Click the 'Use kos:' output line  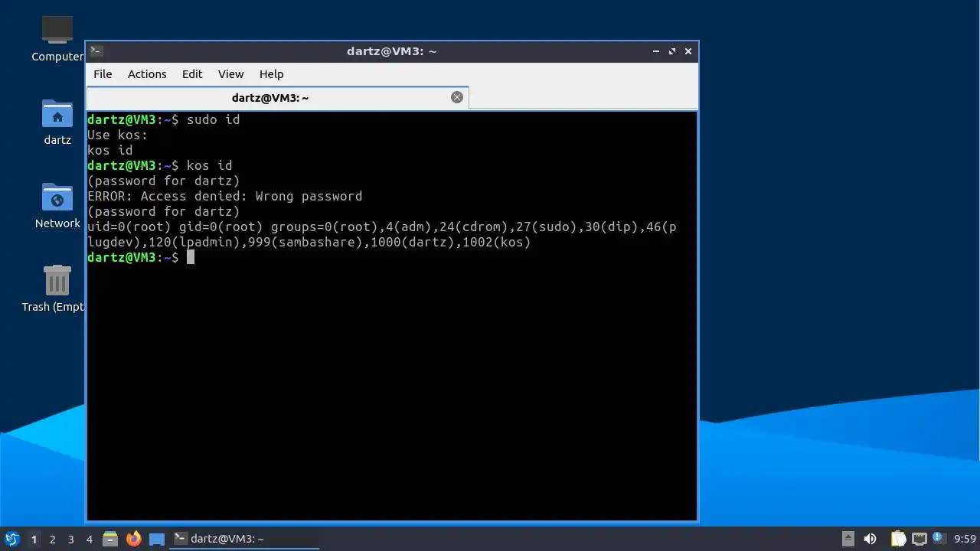point(117,135)
